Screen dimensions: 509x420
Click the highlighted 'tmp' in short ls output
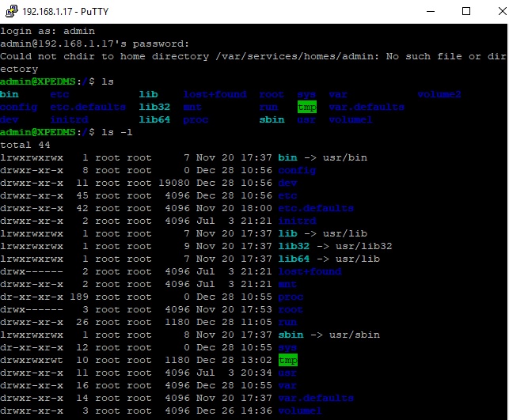[307, 107]
